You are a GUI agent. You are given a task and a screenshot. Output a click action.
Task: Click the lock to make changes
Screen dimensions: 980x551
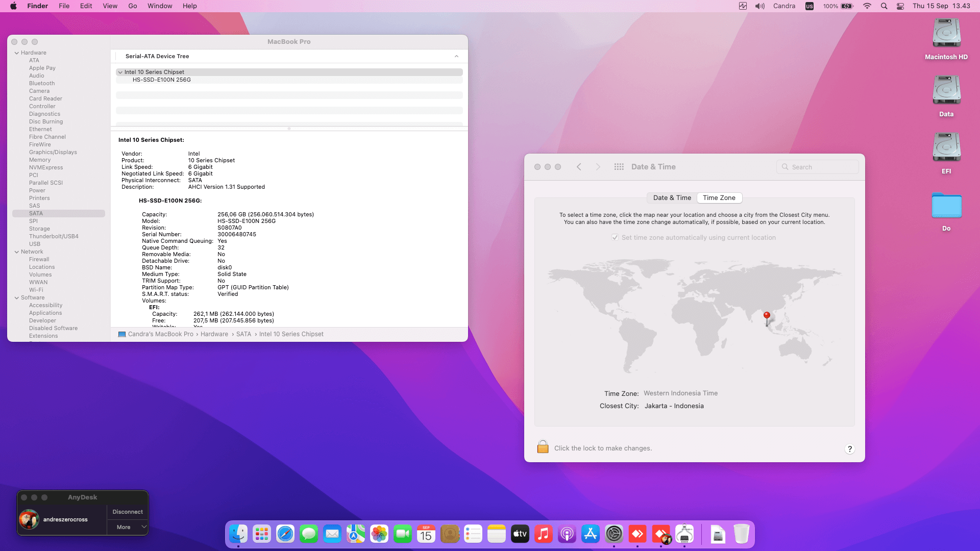point(543,447)
